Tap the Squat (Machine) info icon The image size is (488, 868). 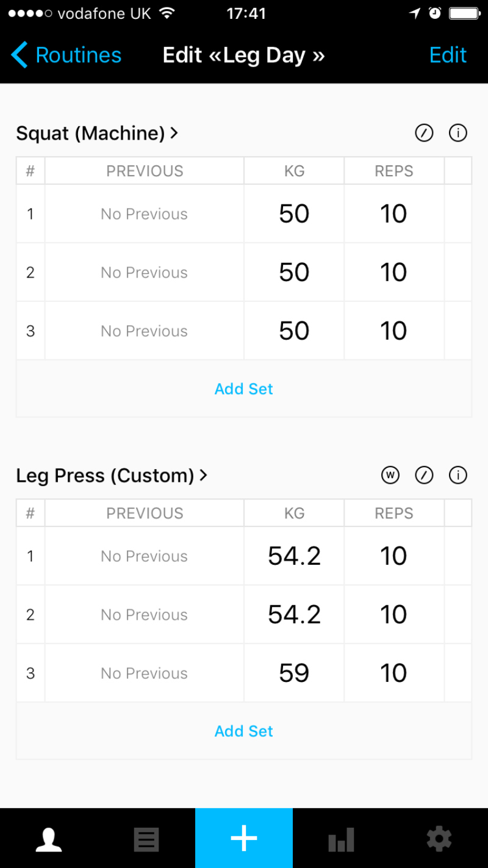[x=457, y=133]
